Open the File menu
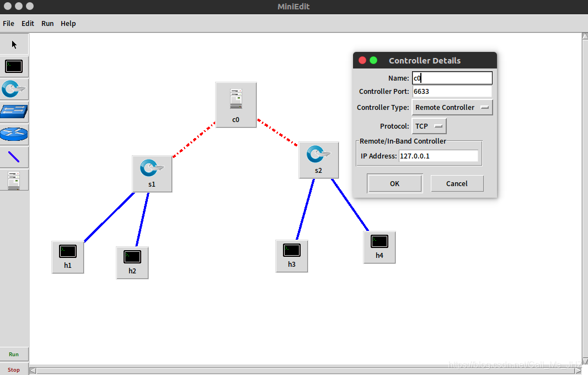This screenshot has height=375, width=588. 9,23
